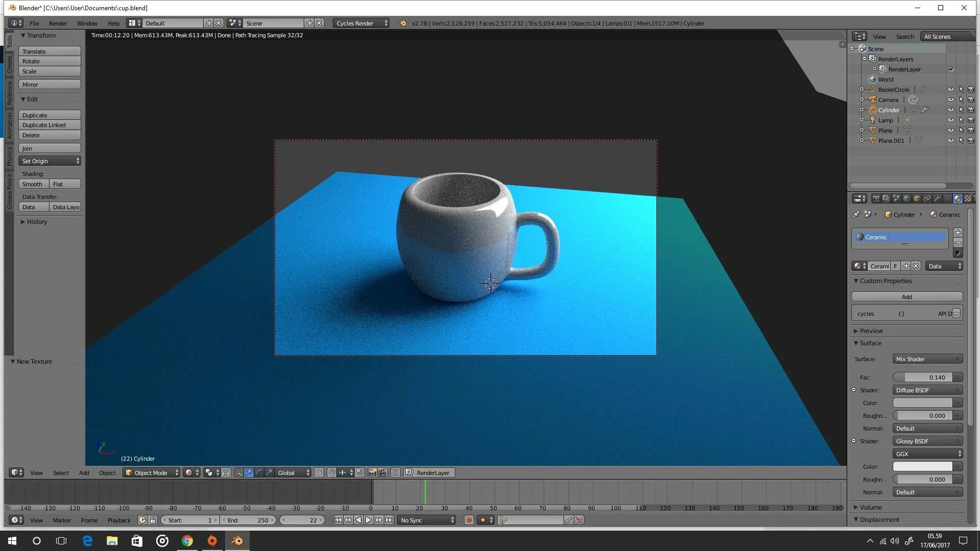Hide the Cylinder object using its eye icon
The image size is (980, 551).
point(950,110)
